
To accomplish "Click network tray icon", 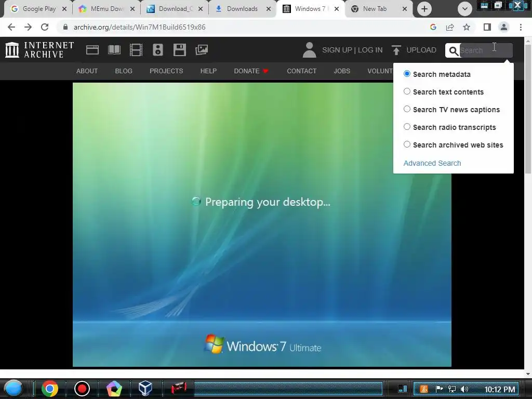I will [x=451, y=389].
